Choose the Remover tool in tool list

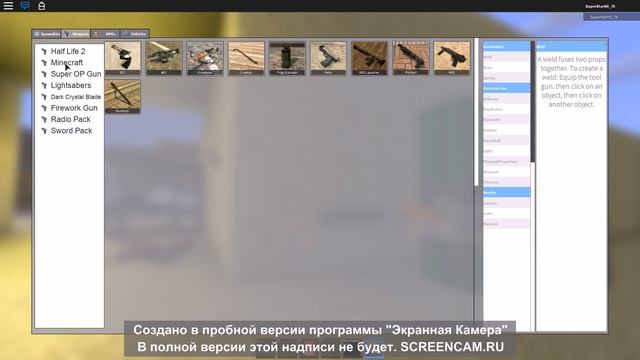click(x=506, y=171)
